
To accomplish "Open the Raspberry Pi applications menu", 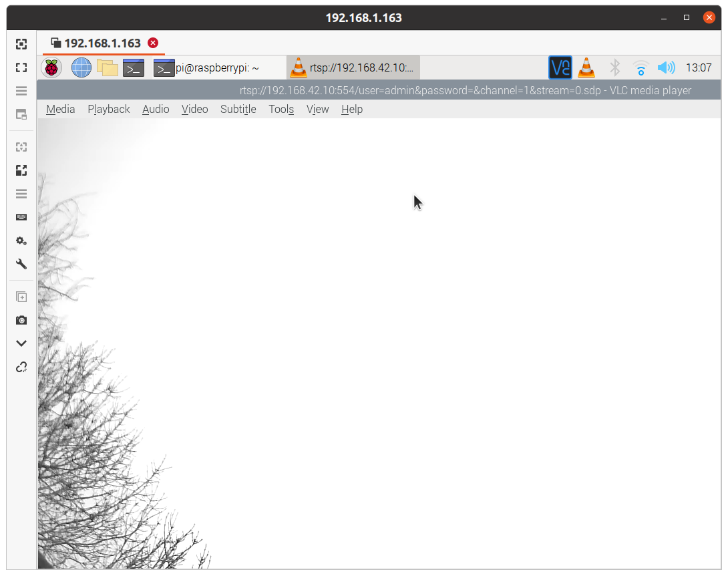I will click(51, 67).
